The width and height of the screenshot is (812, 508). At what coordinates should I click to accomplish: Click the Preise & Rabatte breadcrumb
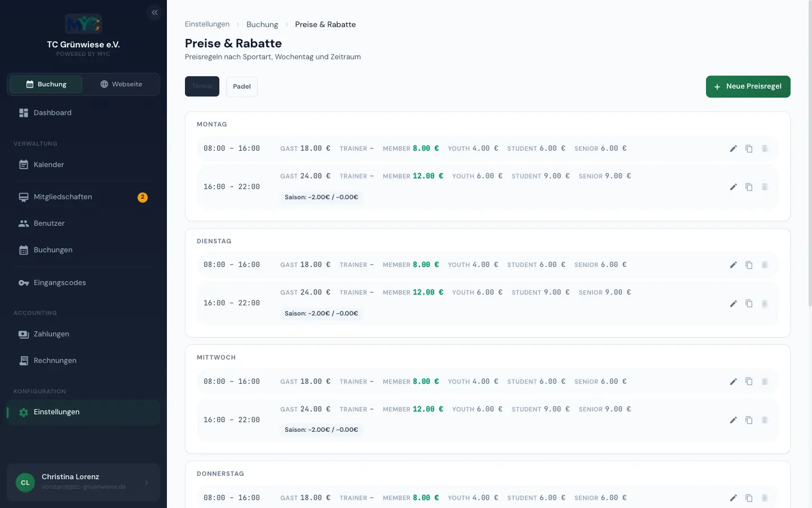[325, 24]
